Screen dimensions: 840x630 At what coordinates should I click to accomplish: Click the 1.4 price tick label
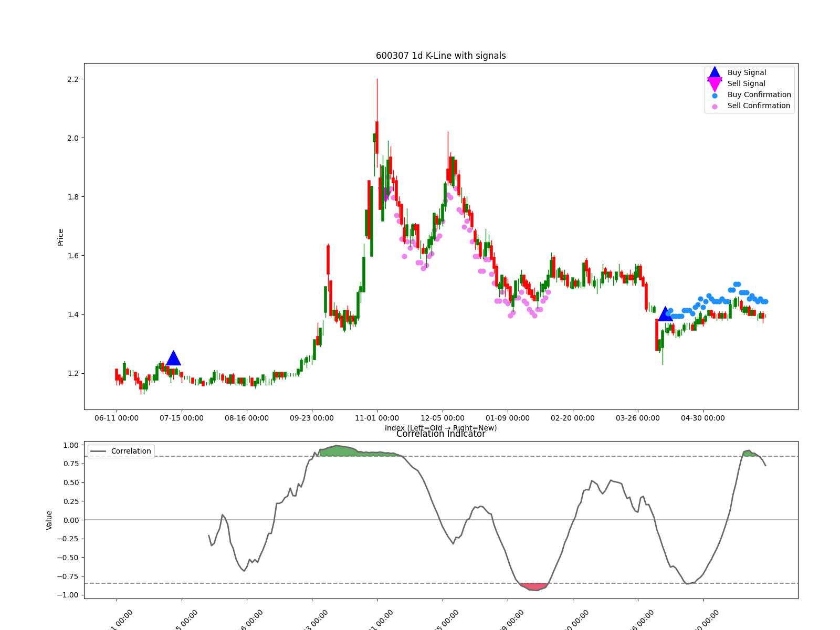tap(72, 314)
